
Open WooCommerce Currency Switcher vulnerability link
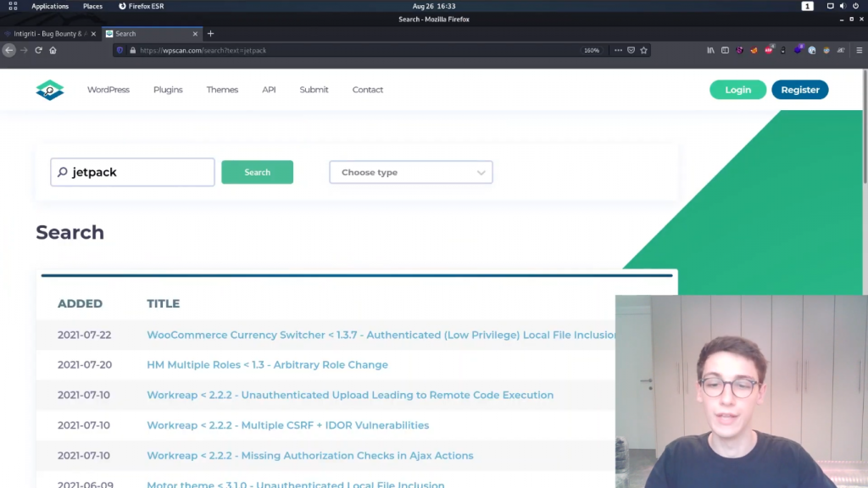pyautogui.click(x=381, y=335)
